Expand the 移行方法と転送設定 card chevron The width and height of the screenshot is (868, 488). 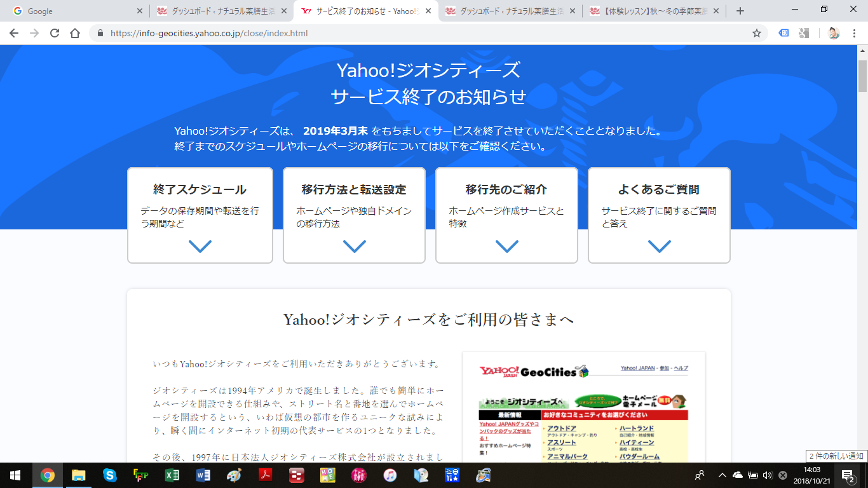(354, 246)
